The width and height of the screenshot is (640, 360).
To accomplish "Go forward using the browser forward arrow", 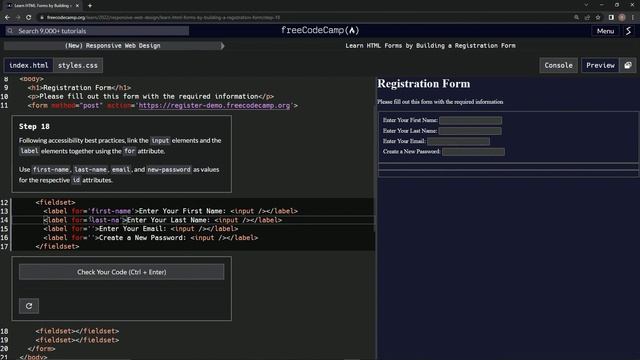I will (x=18, y=18).
